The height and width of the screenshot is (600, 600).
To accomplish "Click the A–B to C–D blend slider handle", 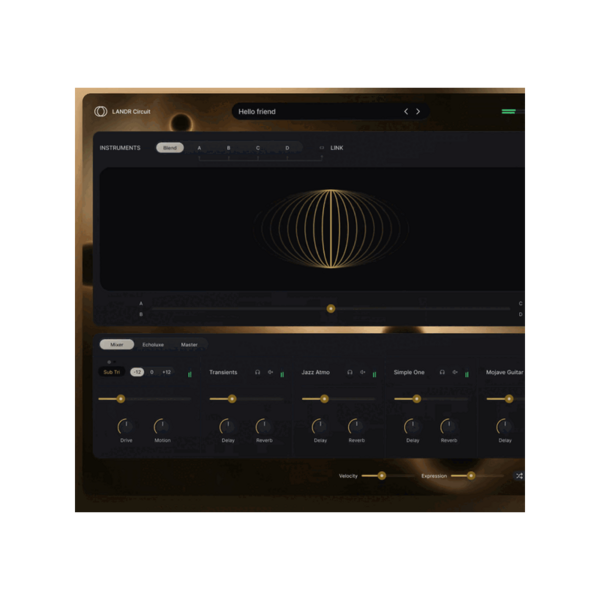I will [331, 308].
